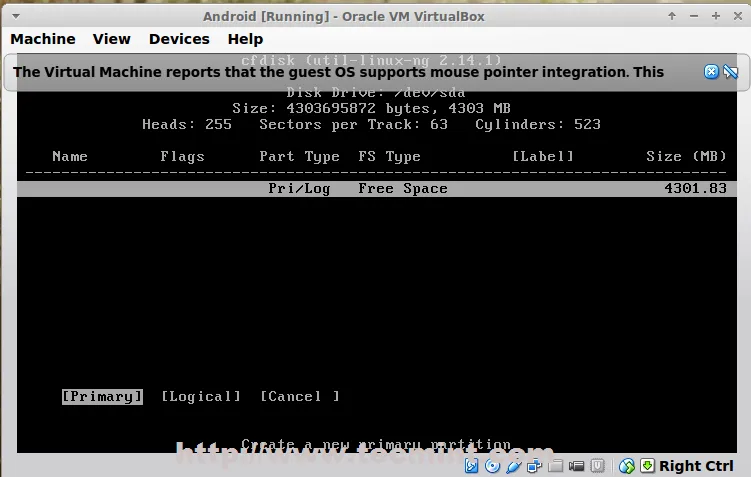This screenshot has width=751, height=477.
Task: Click the Flags column header
Action: [x=182, y=157]
